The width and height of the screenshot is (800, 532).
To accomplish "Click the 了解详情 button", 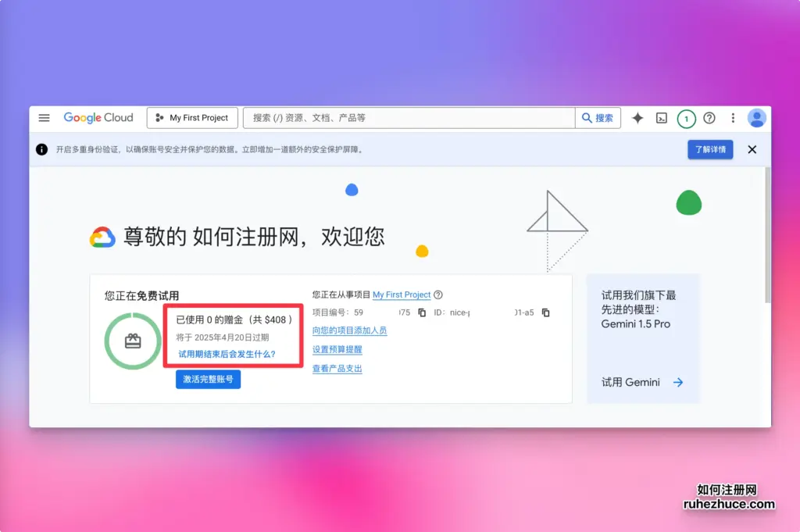I will click(710, 149).
